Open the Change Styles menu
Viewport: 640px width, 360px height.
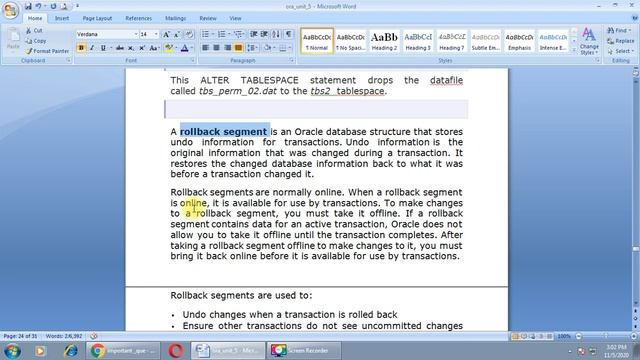pos(589,41)
